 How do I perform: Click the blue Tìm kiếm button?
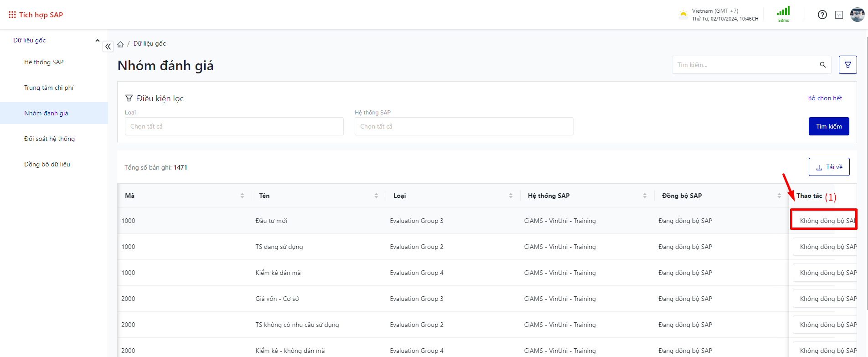click(x=828, y=126)
